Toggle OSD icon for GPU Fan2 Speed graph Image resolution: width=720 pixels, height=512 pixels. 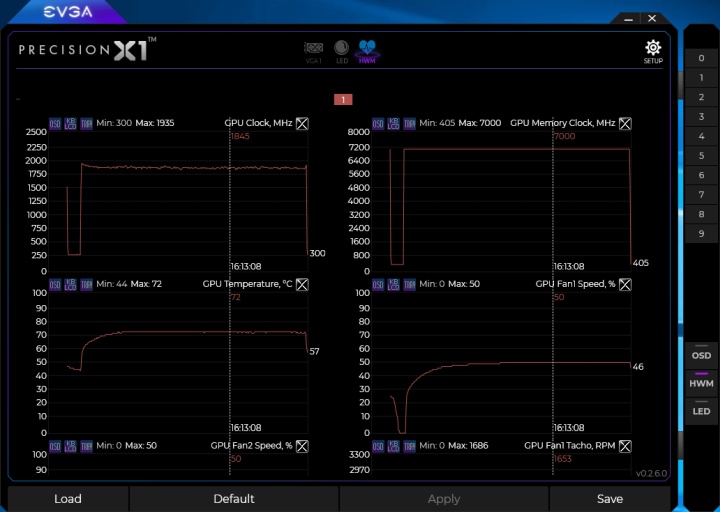[55, 446]
